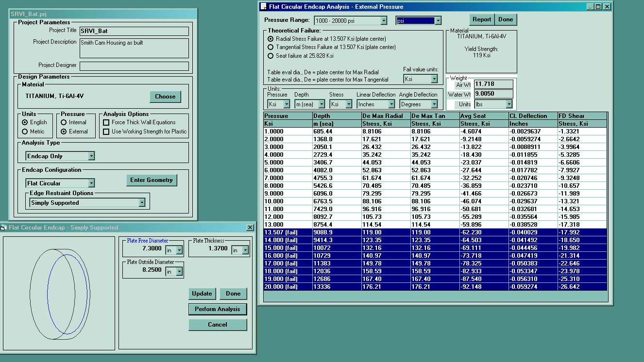Click the Simply Supported dialog title icon
The image size is (644, 362).
point(3,228)
